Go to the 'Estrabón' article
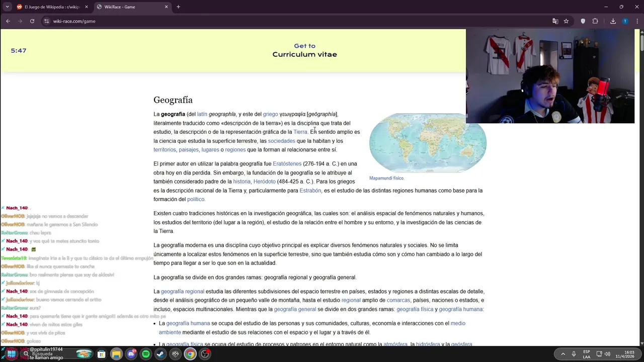 (x=310, y=191)
